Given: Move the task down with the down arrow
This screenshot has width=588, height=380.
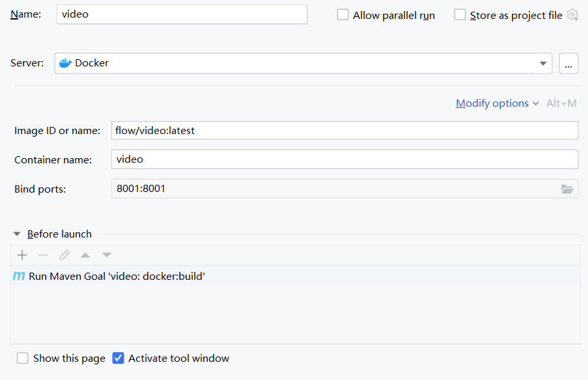Looking at the screenshot, I should 107,255.
